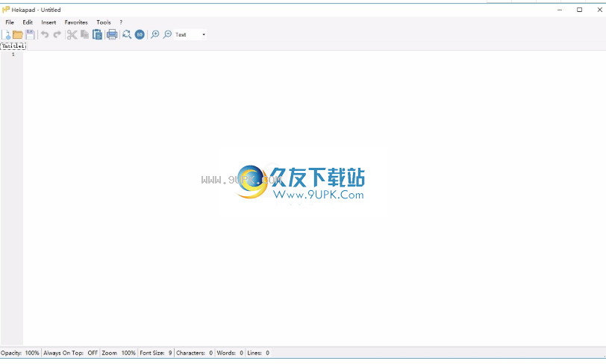
Task: Click inside the empty text editor area
Action: (x=313, y=197)
